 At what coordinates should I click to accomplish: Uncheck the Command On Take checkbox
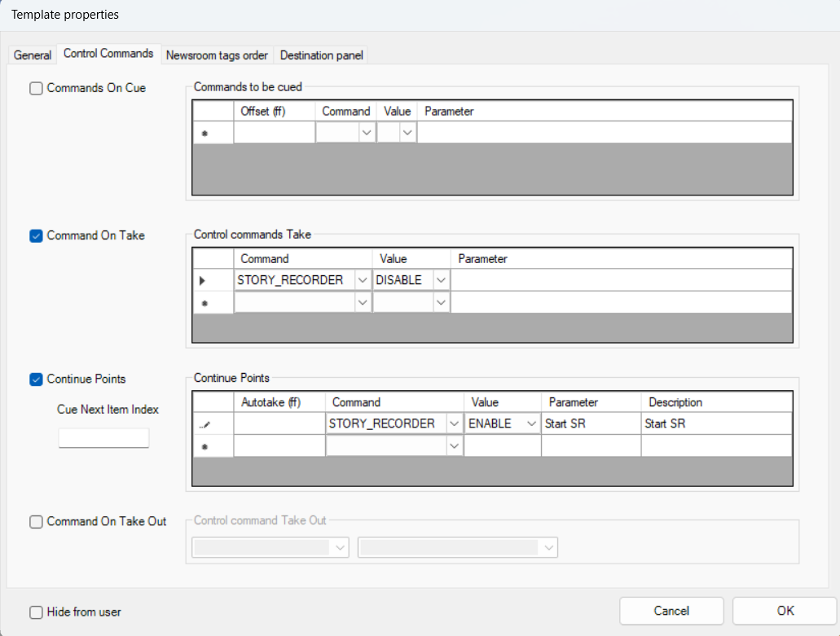click(x=36, y=235)
